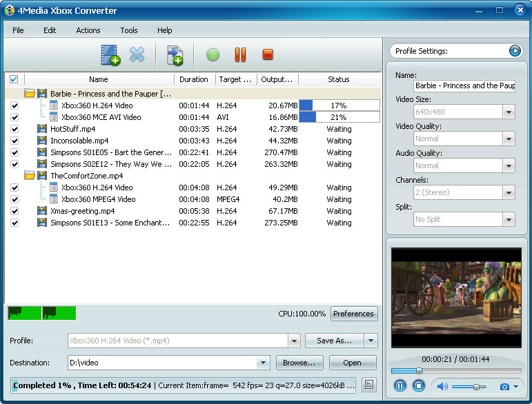Open the Tools menu
The width and height of the screenshot is (532, 404).
click(x=129, y=30)
